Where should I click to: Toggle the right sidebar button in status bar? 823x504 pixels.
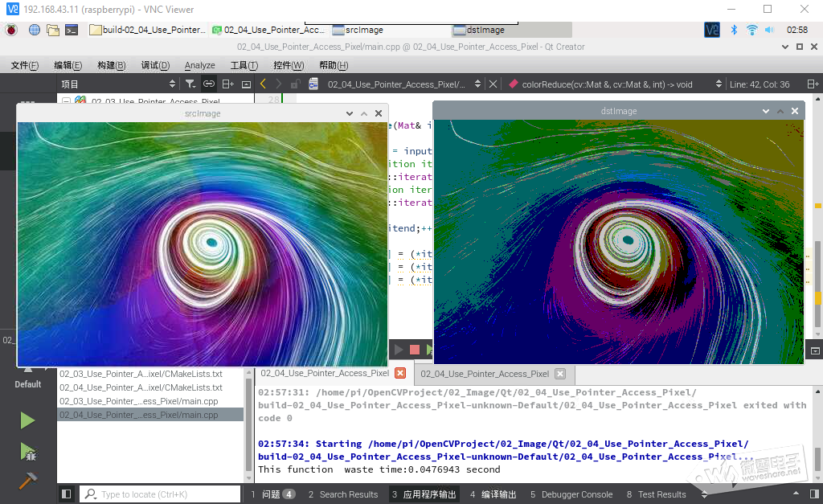(814, 494)
